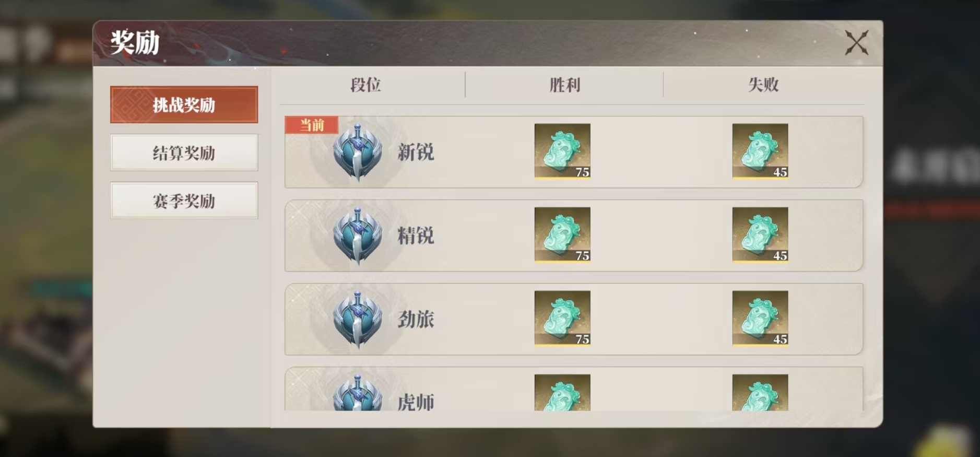Click the 当前 tag on the 新锐 row

pos(312,125)
